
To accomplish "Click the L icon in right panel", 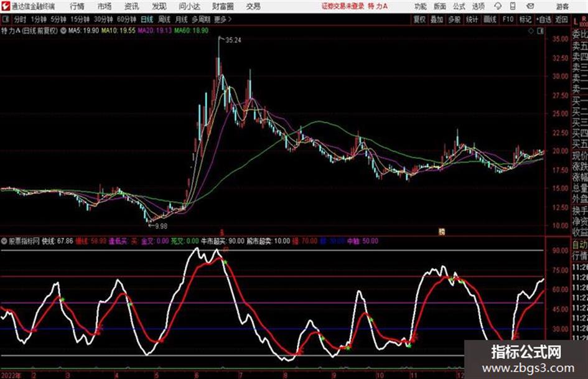I will [x=576, y=22].
